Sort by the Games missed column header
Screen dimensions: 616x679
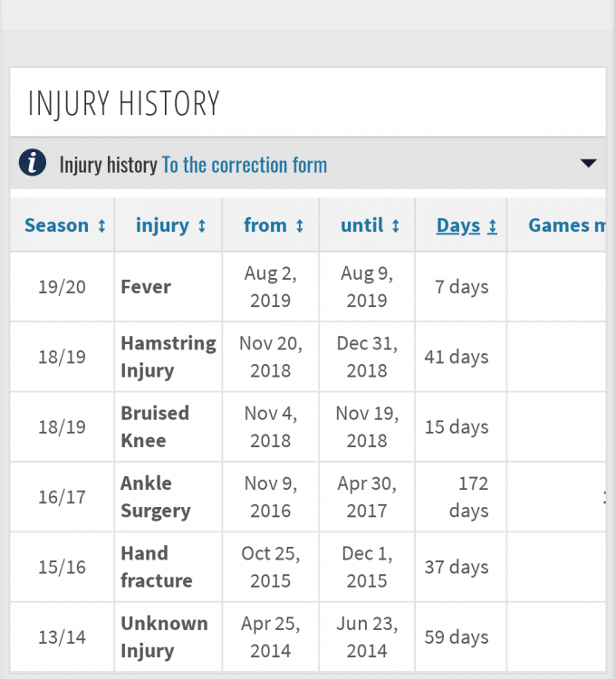(567, 225)
